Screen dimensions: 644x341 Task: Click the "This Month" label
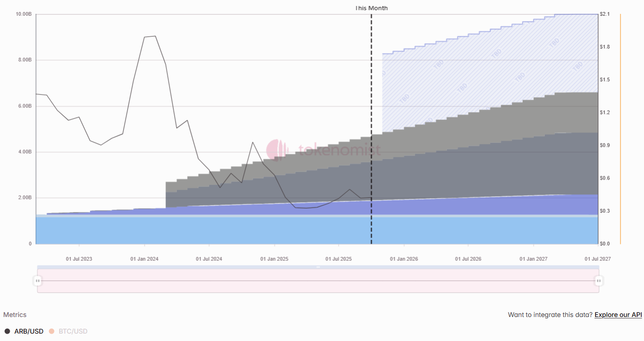pos(372,8)
